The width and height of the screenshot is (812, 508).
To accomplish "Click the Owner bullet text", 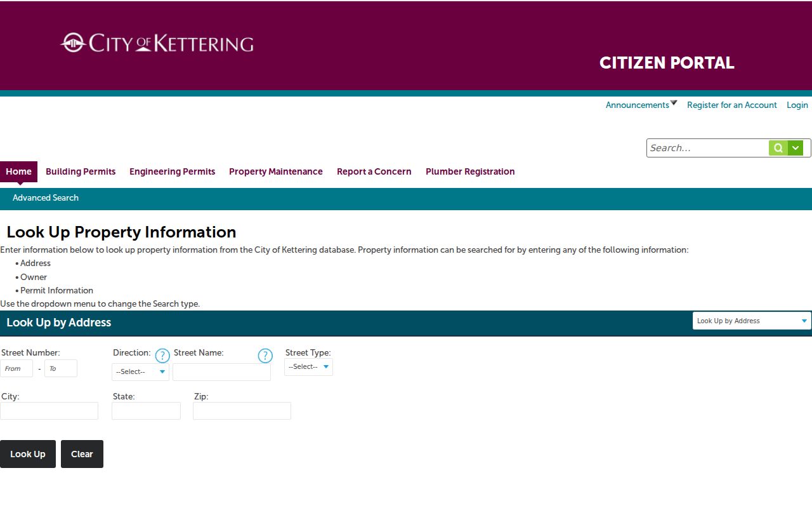I will (x=34, y=277).
